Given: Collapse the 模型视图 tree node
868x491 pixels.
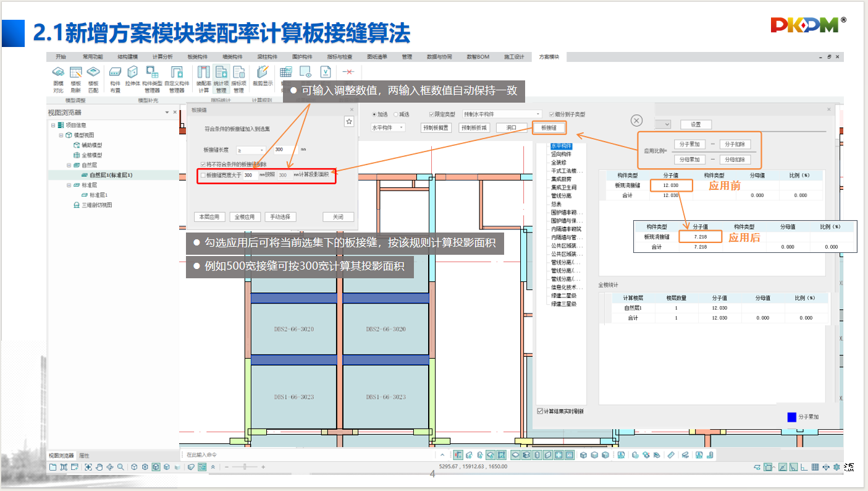Looking at the screenshot, I should 61,135.
